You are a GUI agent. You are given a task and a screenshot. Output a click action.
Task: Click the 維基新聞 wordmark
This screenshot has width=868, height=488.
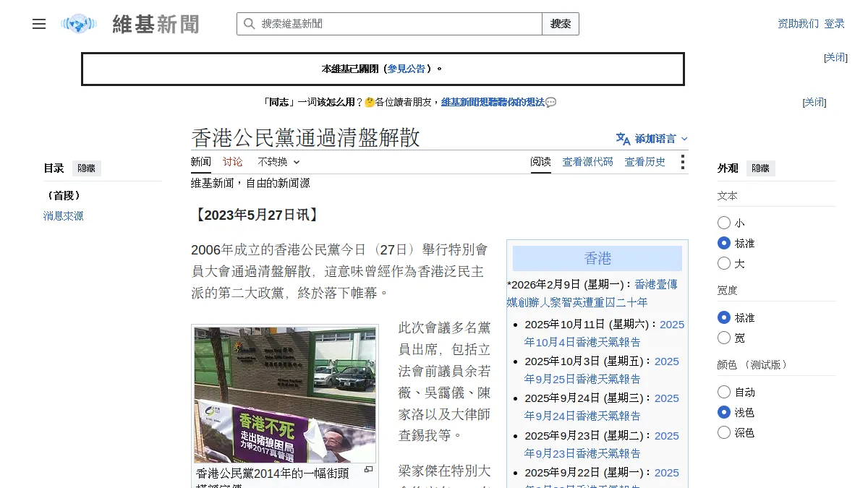156,24
